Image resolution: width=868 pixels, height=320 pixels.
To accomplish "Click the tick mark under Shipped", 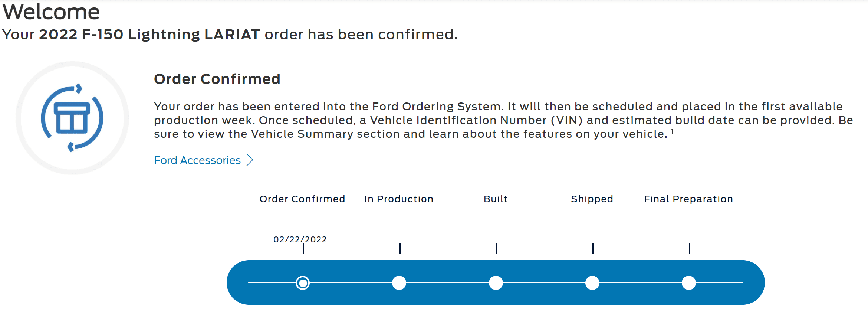I will [x=593, y=248].
